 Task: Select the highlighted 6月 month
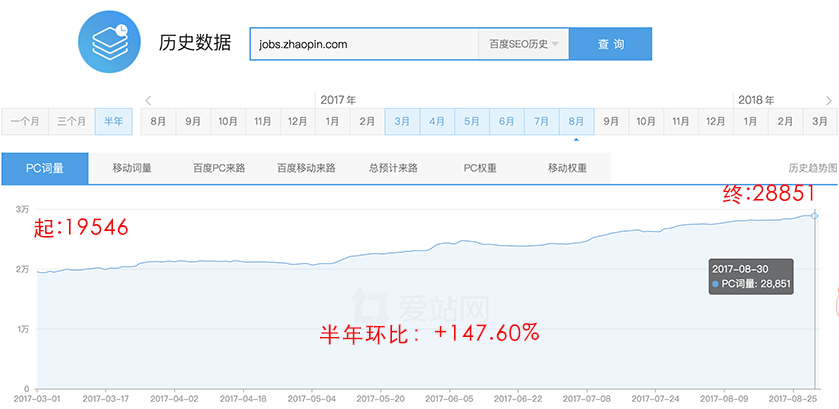(506, 122)
